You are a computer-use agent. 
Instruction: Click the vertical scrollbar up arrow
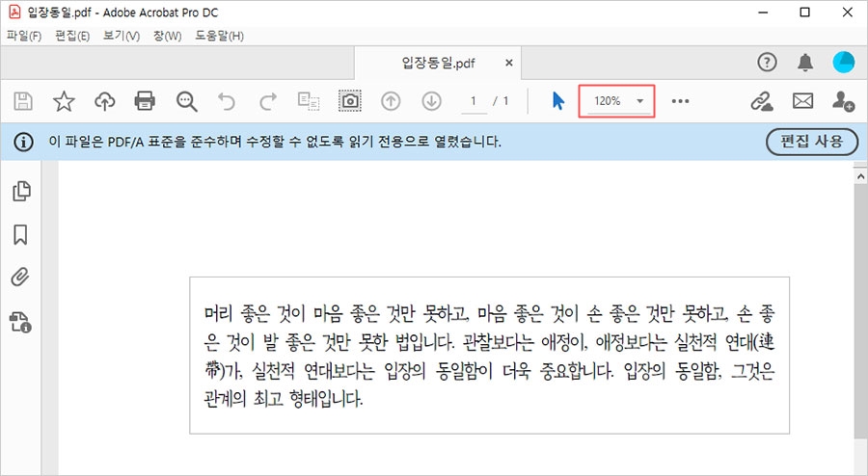point(860,177)
